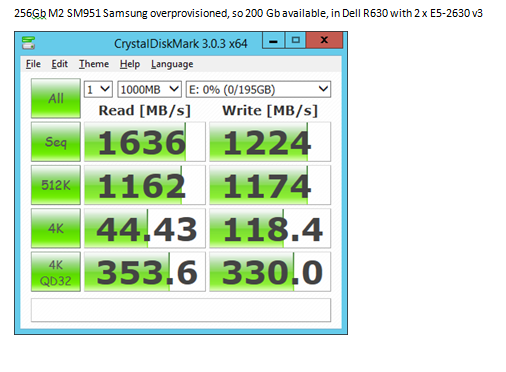This screenshot has width=506, height=372.
Task: Expand the 1000MB test size dropdown
Action: coord(149,89)
